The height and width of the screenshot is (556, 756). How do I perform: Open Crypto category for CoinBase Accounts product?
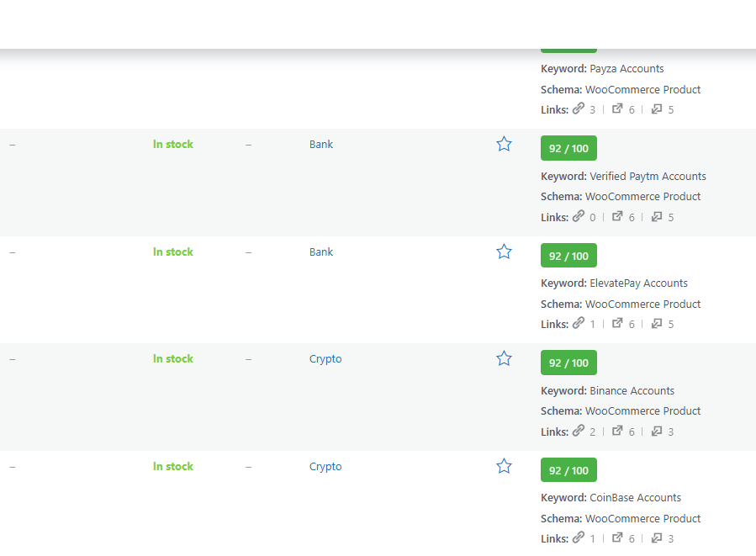point(325,467)
